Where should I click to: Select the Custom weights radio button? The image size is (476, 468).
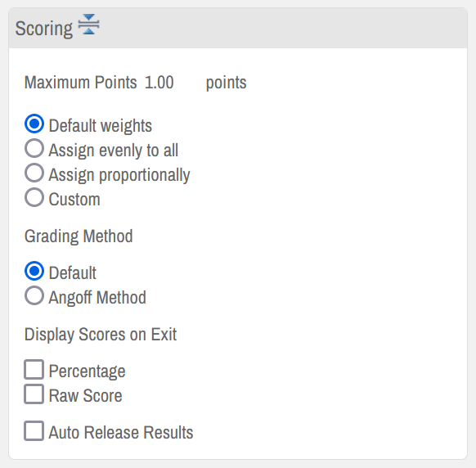(34, 197)
